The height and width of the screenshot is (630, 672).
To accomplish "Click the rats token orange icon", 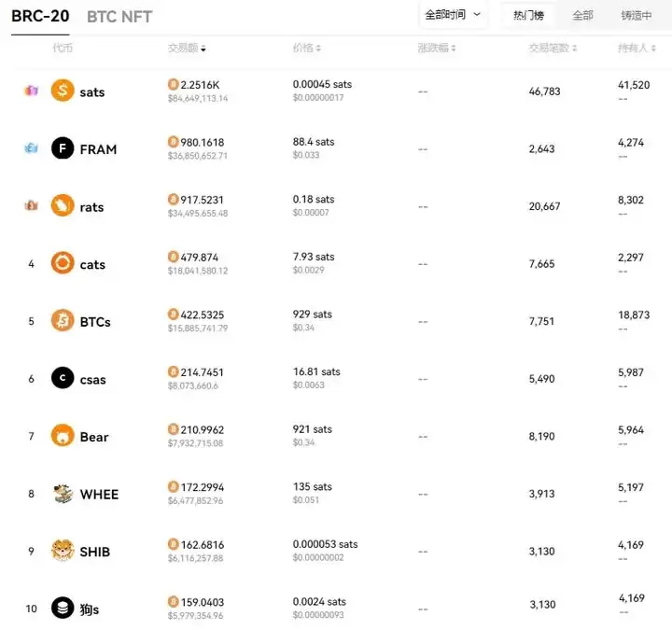I will click(x=63, y=206).
